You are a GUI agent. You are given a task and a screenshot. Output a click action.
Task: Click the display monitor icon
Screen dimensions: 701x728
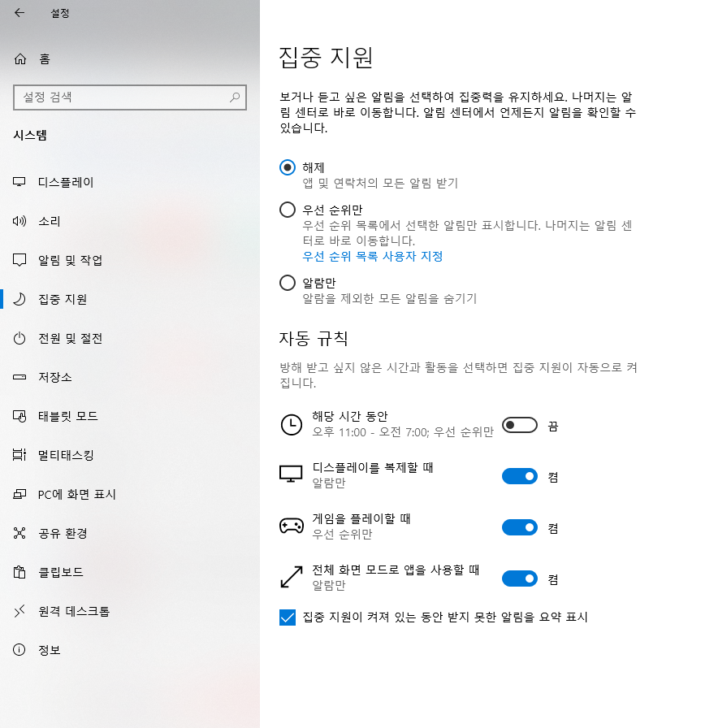[19, 182]
